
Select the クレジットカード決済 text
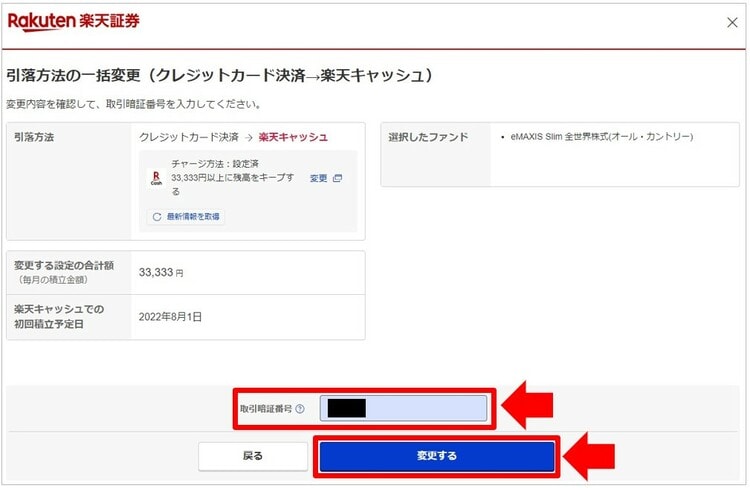(x=189, y=137)
